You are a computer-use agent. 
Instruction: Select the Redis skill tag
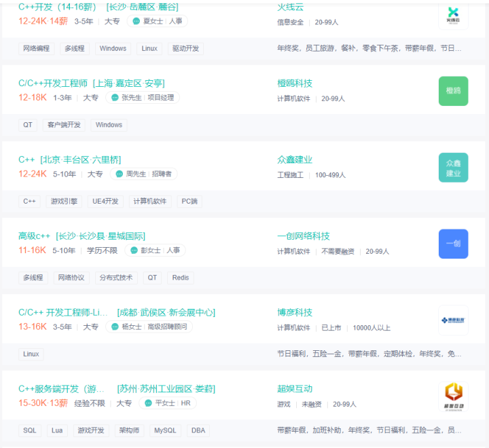pyautogui.click(x=181, y=278)
